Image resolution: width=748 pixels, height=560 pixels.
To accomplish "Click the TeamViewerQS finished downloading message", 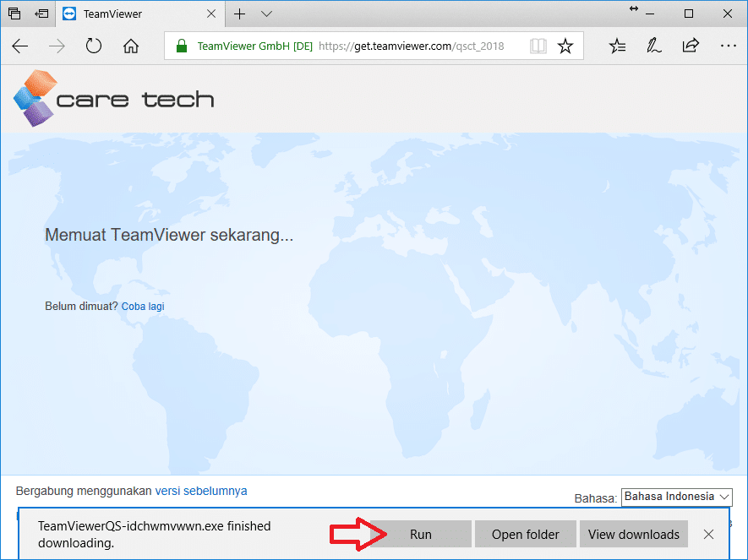I will click(x=154, y=535).
